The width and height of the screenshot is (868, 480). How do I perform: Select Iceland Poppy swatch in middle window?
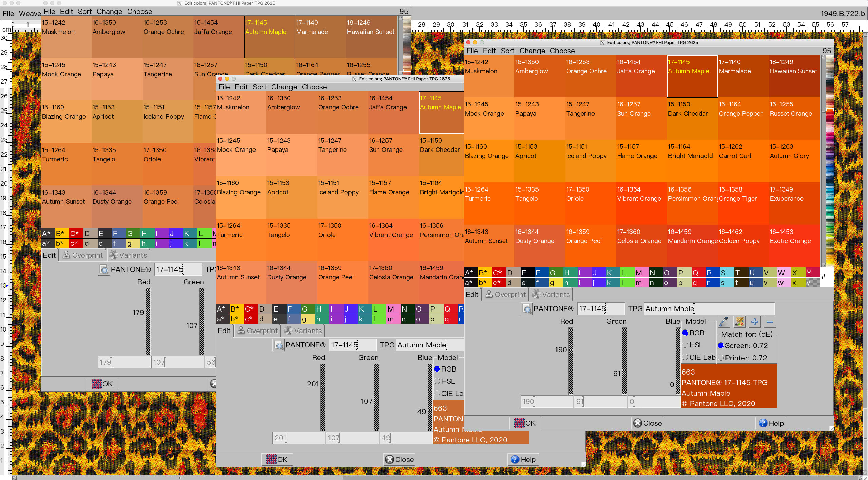click(343, 197)
